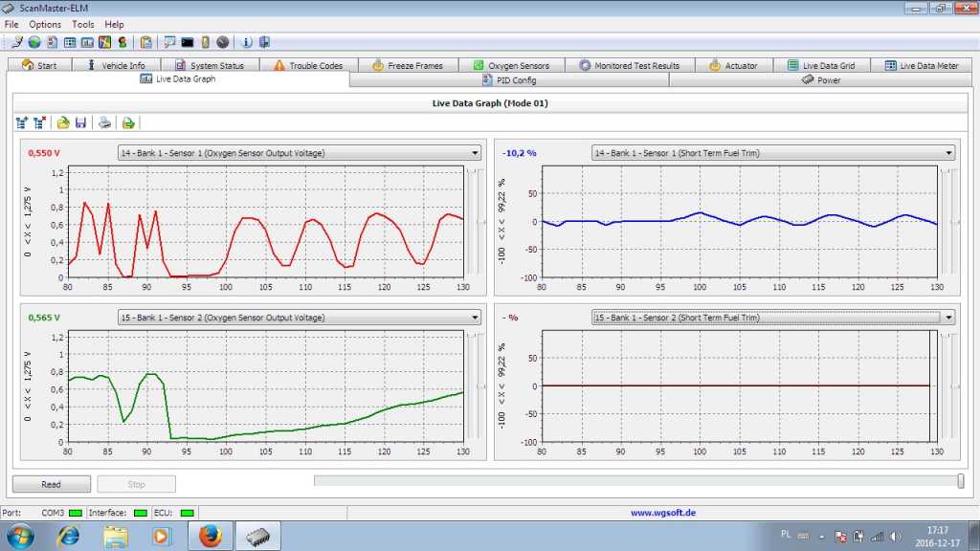Open the Sensor 2 Short Term Fuel Trim dropdown
The image size is (980, 551).
click(x=947, y=318)
